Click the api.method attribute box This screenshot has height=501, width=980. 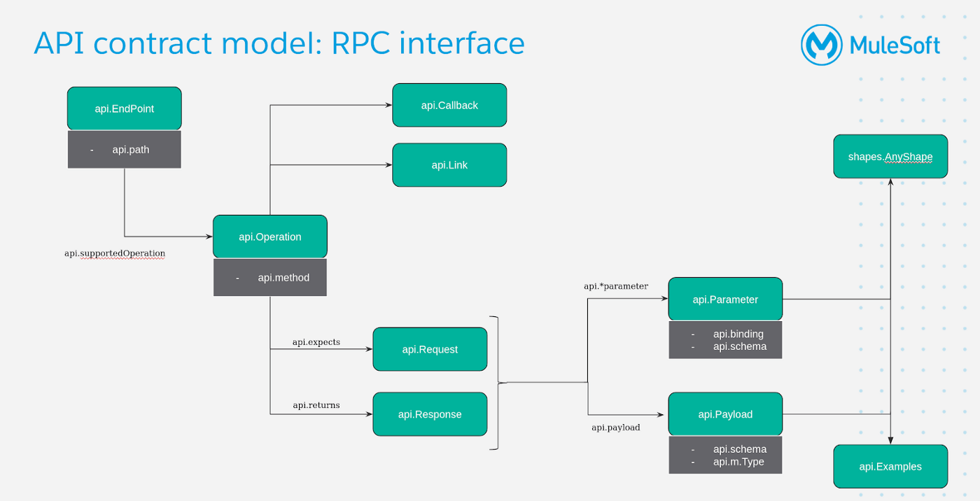pos(269,277)
